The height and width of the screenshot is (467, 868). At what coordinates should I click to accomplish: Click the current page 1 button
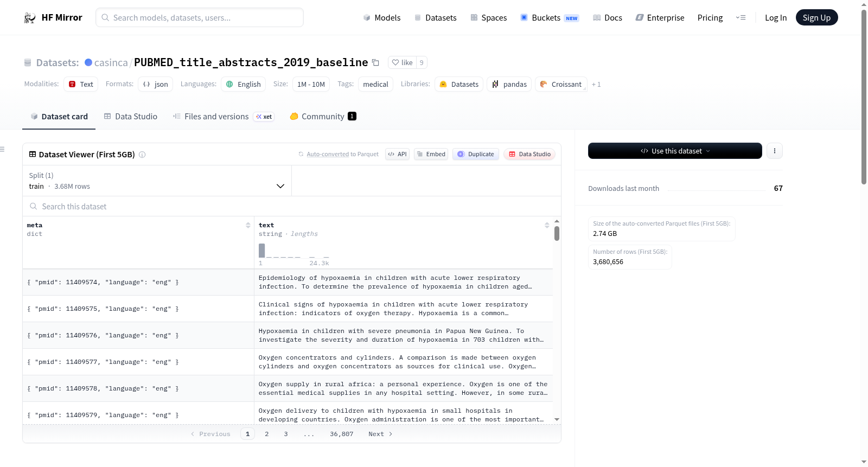(x=247, y=434)
